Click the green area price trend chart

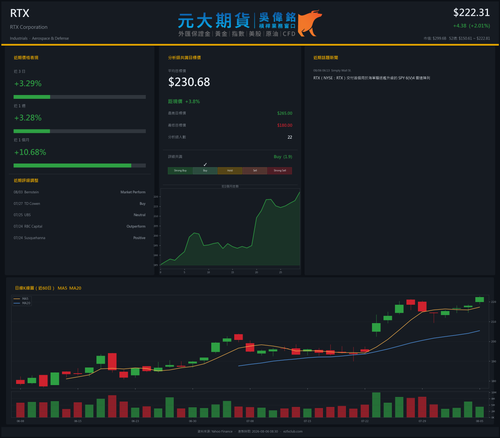[230, 230]
